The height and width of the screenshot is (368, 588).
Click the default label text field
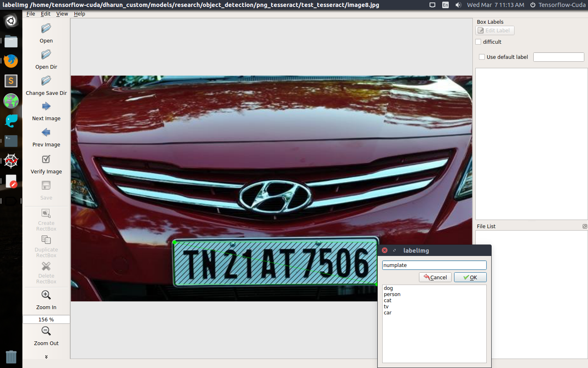click(x=559, y=57)
